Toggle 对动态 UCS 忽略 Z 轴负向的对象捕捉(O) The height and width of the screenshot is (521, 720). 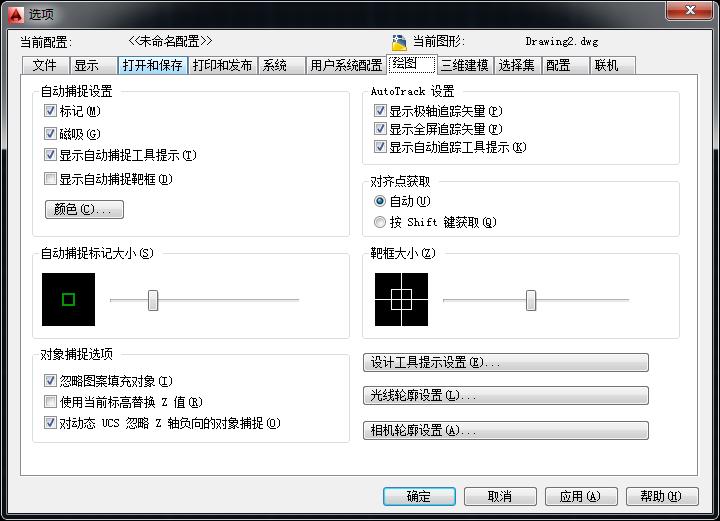pyautogui.click(x=50, y=423)
